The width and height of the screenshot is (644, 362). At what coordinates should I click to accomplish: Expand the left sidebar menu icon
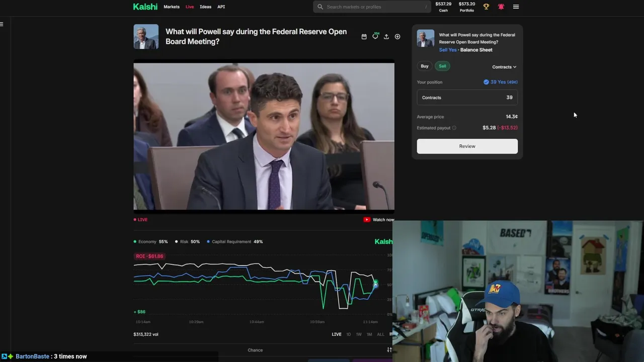pos(2,24)
